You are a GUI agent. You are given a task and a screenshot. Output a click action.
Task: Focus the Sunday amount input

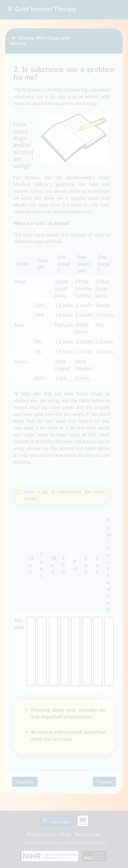98,651
